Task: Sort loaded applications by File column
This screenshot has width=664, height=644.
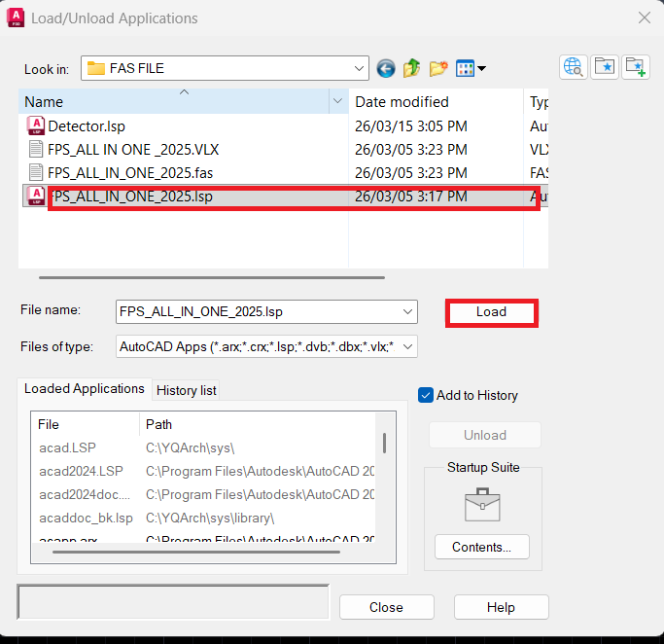Action: (x=86, y=424)
